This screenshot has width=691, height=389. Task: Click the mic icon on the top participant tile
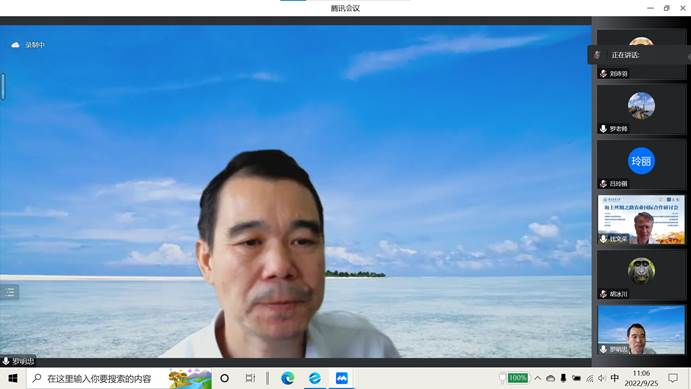coord(603,74)
